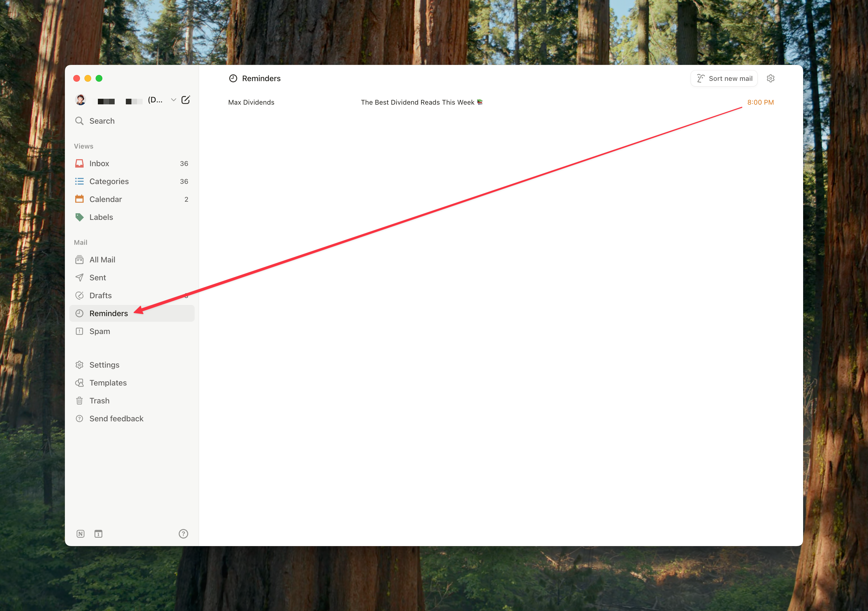Open the Spam folder
The image size is (868, 611).
click(x=100, y=332)
